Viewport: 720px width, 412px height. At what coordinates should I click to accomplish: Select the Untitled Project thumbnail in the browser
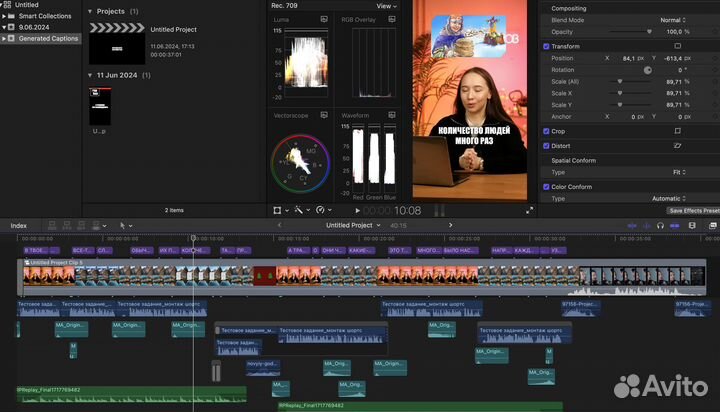116,42
